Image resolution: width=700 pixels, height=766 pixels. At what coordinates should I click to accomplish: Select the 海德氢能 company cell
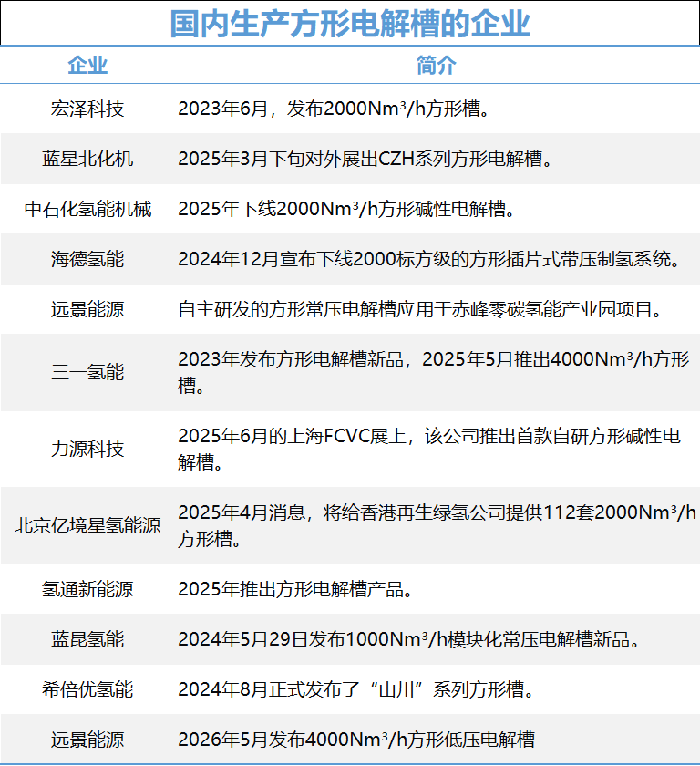87,259
